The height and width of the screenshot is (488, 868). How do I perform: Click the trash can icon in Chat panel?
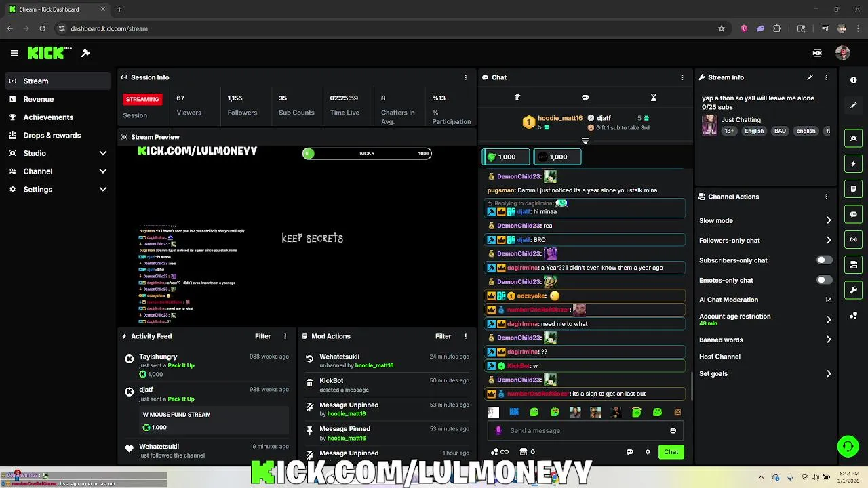[x=517, y=98]
